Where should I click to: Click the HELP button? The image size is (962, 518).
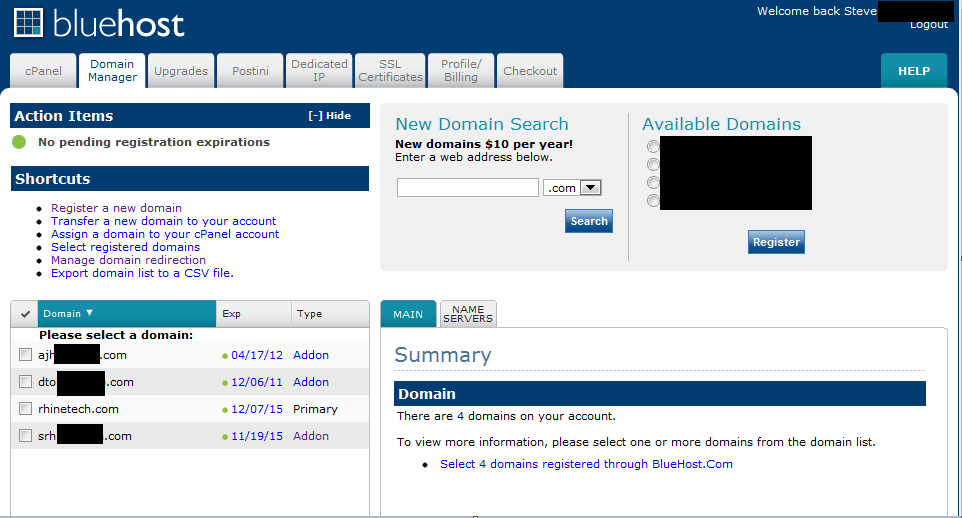(914, 71)
